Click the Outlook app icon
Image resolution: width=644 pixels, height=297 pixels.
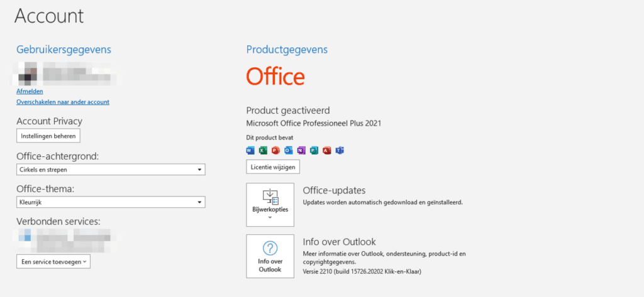click(288, 151)
